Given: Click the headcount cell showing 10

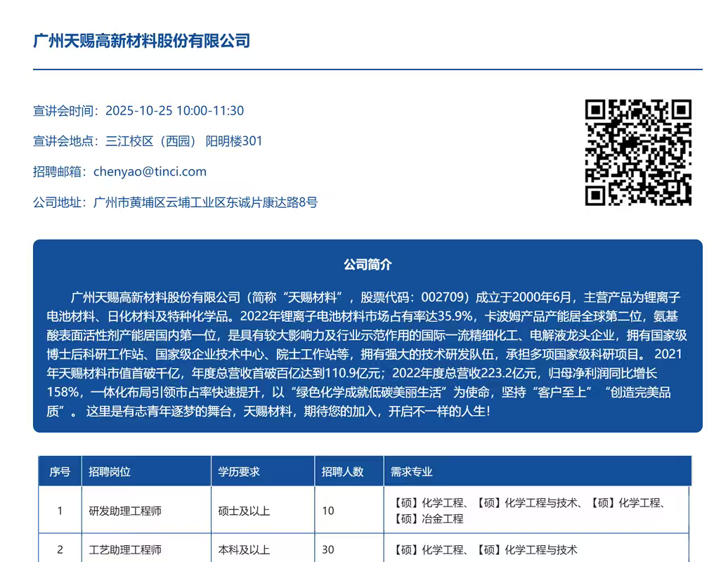Looking at the screenshot, I should pyautogui.click(x=328, y=511).
